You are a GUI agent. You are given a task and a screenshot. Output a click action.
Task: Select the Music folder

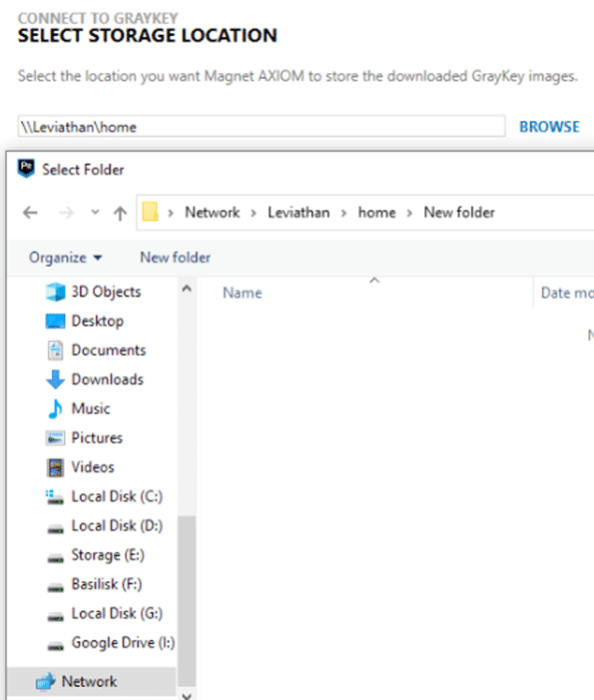coord(91,408)
